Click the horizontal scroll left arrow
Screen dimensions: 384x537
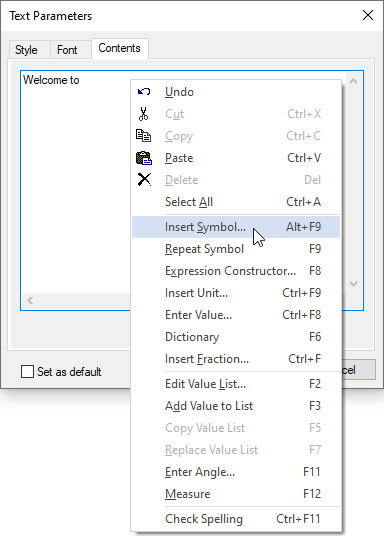[x=30, y=301]
